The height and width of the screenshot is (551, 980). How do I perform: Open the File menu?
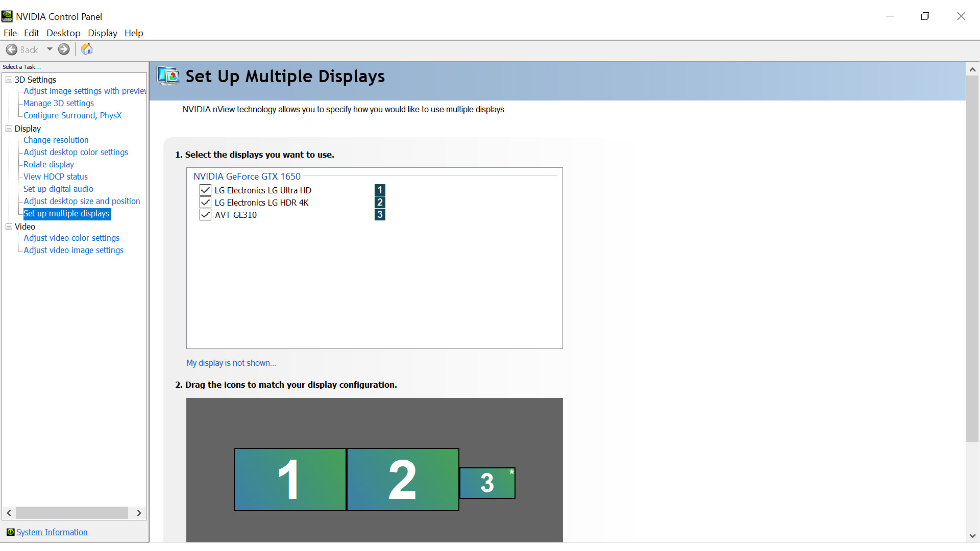(10, 33)
